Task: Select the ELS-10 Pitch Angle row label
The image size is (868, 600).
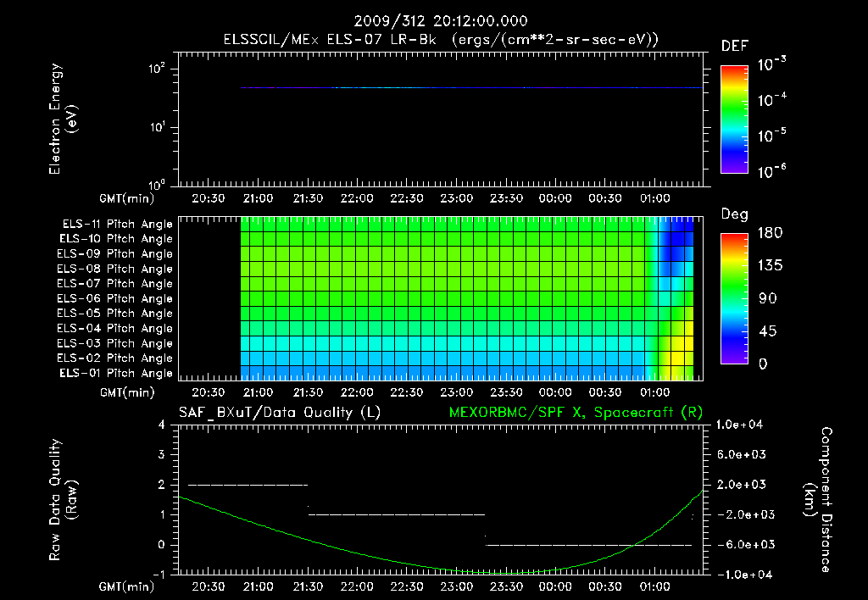Action: (x=116, y=239)
